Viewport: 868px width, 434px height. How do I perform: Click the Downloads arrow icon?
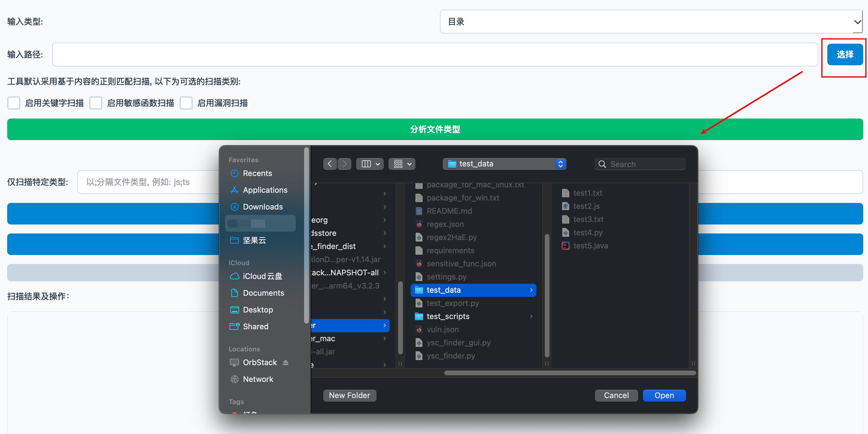coord(235,207)
